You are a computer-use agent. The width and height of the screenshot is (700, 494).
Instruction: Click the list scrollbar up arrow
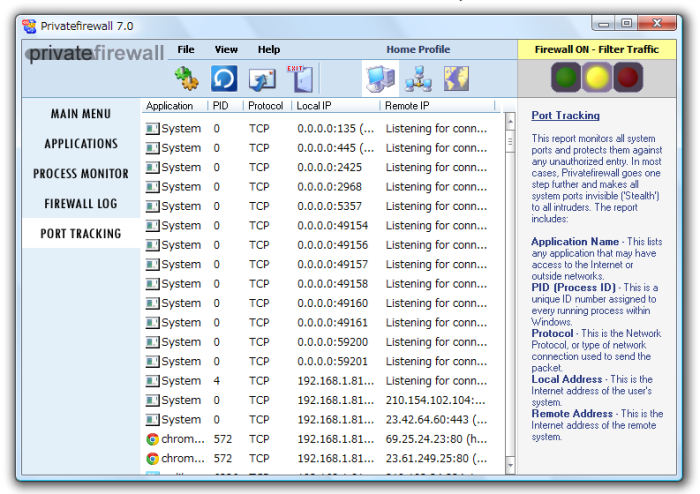510,121
